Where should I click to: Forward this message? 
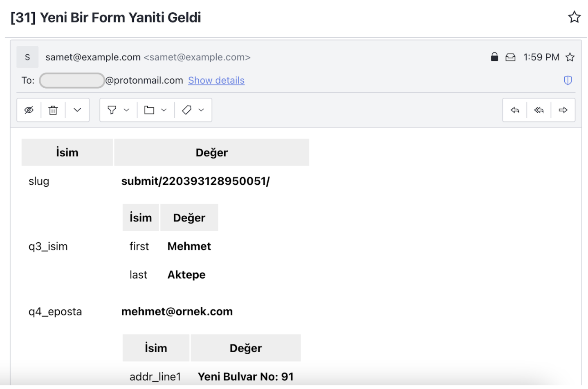tap(563, 110)
